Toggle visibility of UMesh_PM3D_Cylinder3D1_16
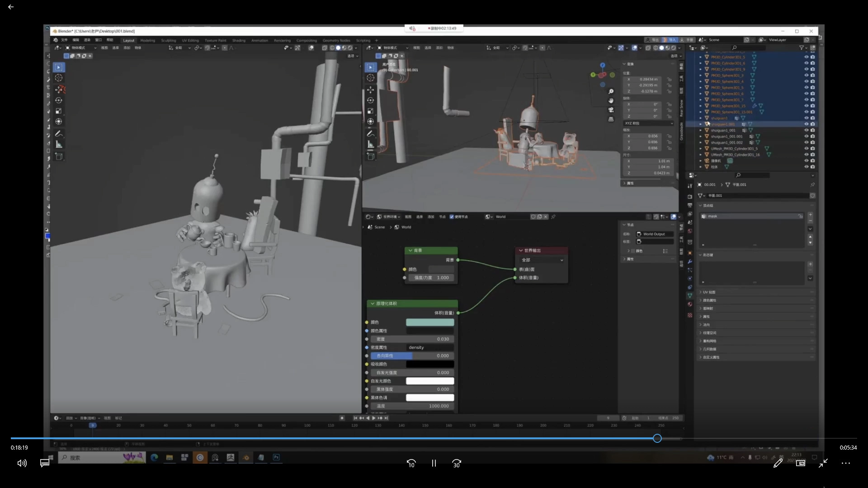This screenshot has height=488, width=868. click(x=806, y=155)
